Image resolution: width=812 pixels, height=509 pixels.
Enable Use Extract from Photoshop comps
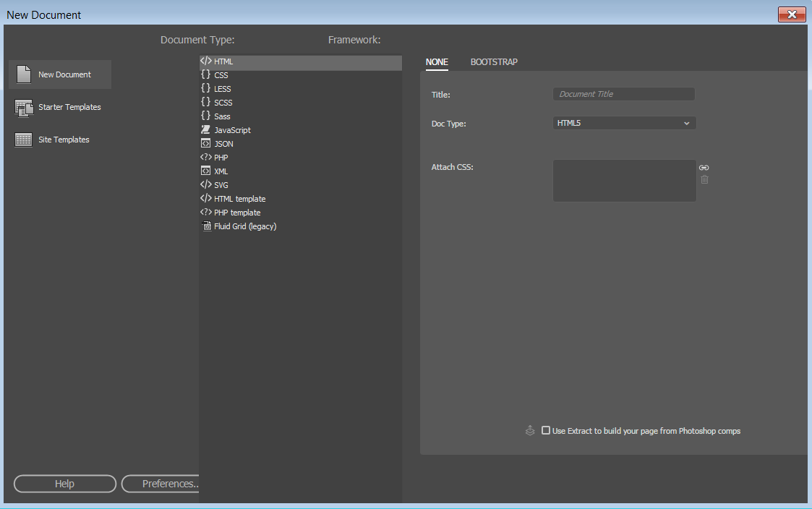click(x=547, y=430)
